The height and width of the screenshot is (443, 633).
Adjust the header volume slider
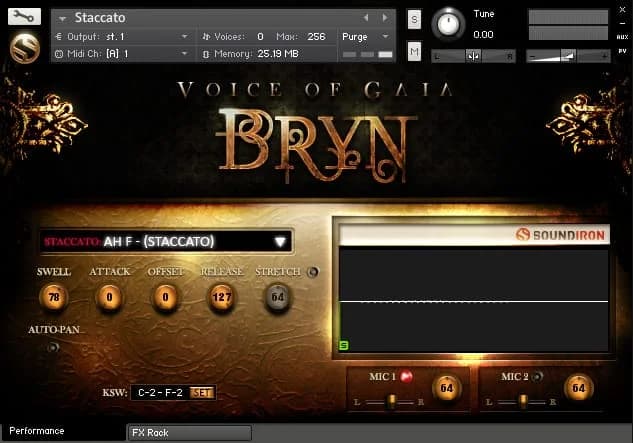568,56
